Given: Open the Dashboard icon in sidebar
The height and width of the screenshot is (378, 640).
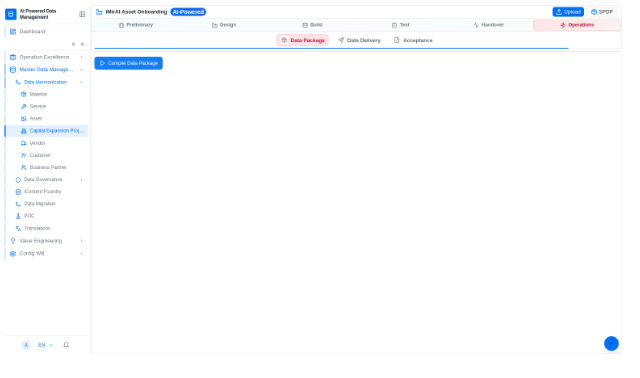Looking at the screenshot, I should 13,31.
